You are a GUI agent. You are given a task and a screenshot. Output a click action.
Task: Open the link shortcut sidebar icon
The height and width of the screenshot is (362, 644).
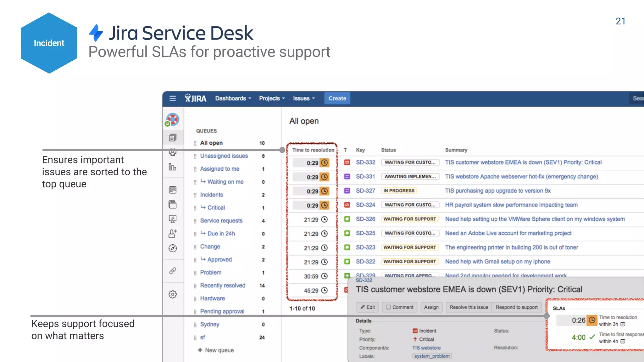pos(173,271)
